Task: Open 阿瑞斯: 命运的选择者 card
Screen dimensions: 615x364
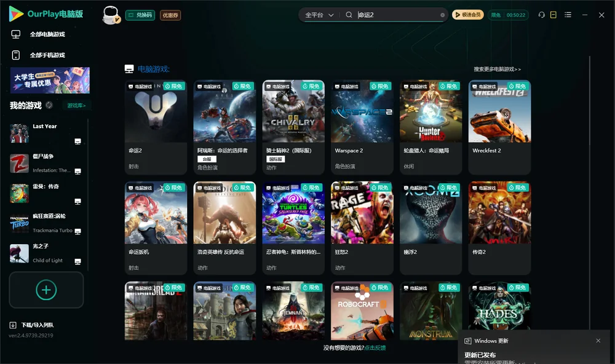Action: coord(224,127)
